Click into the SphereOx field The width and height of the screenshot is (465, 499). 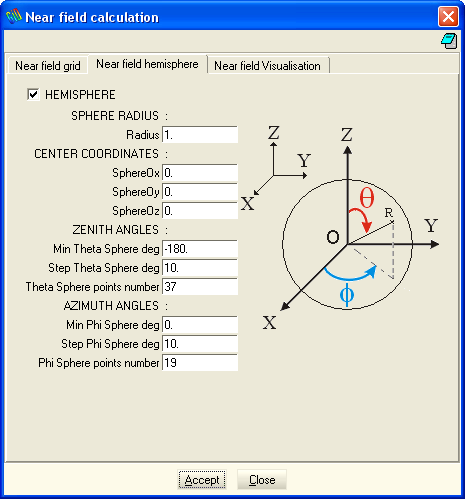pos(200,173)
